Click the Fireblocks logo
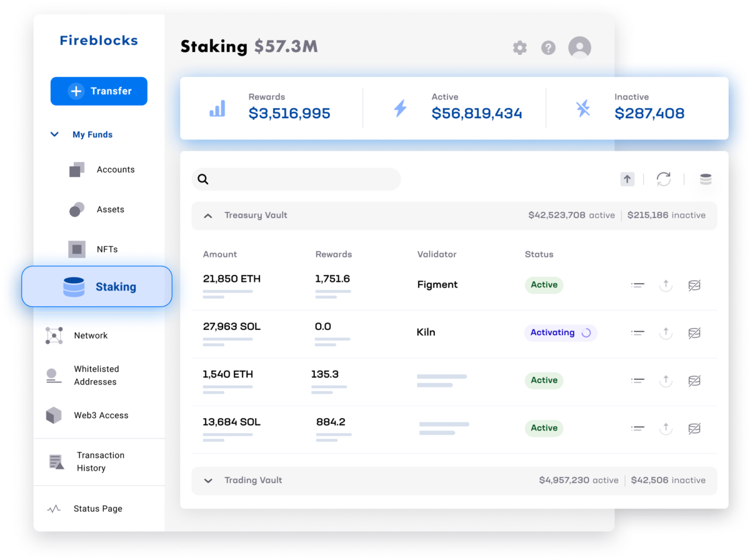The image size is (750, 560). (99, 41)
